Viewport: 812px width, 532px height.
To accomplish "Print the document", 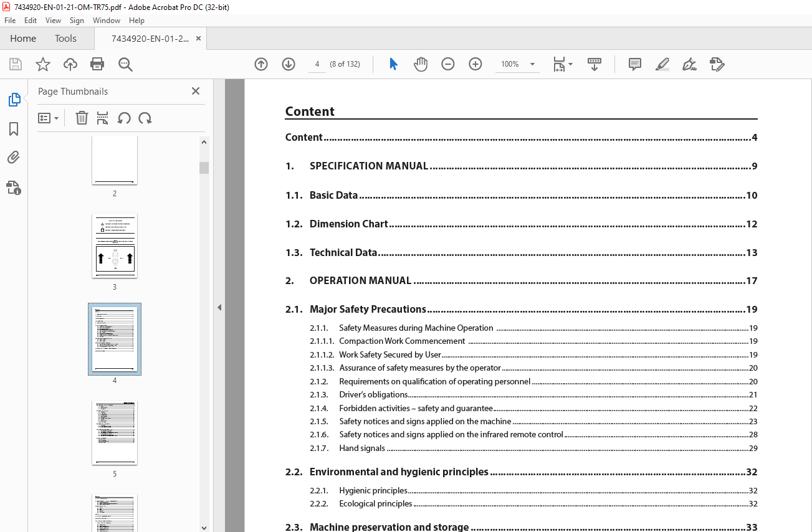I will pyautogui.click(x=97, y=64).
